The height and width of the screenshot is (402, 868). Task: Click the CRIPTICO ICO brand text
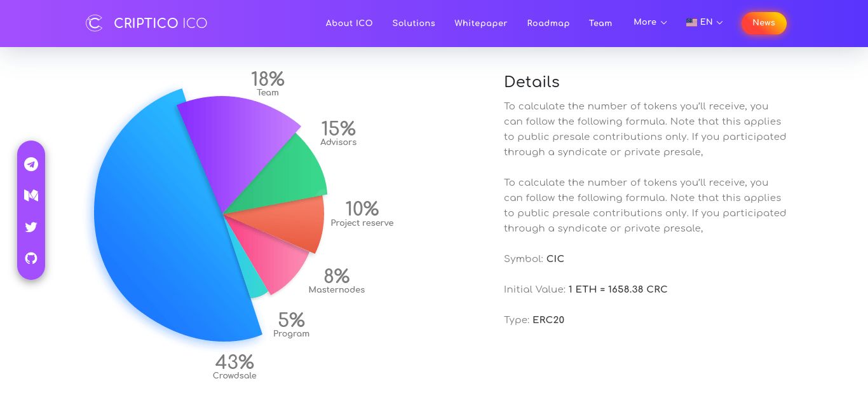tap(160, 24)
